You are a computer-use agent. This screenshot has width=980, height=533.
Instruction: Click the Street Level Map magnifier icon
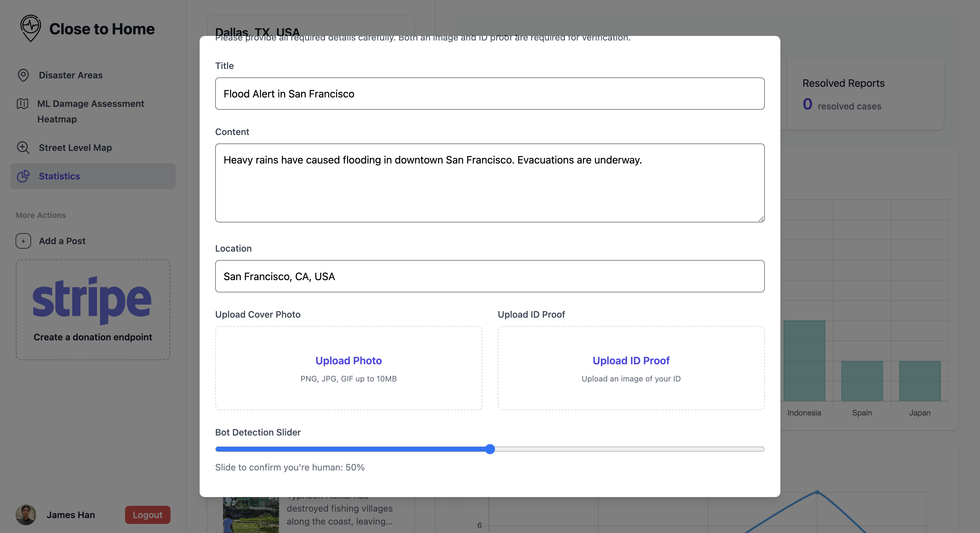(23, 148)
